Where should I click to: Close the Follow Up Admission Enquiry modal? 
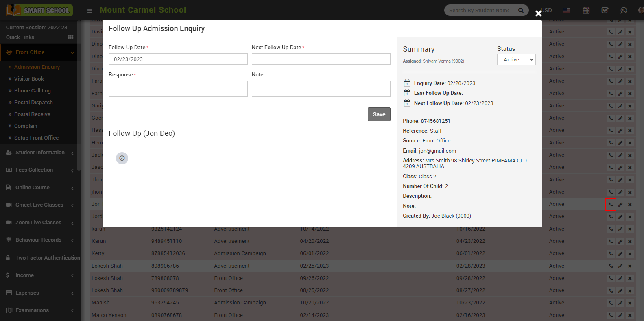(x=538, y=13)
